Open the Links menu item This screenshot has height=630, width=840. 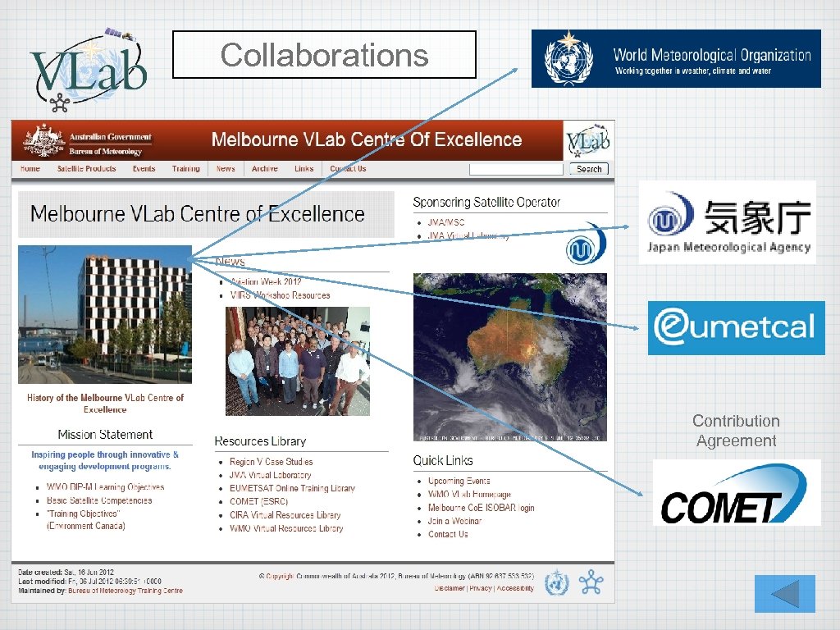304,169
